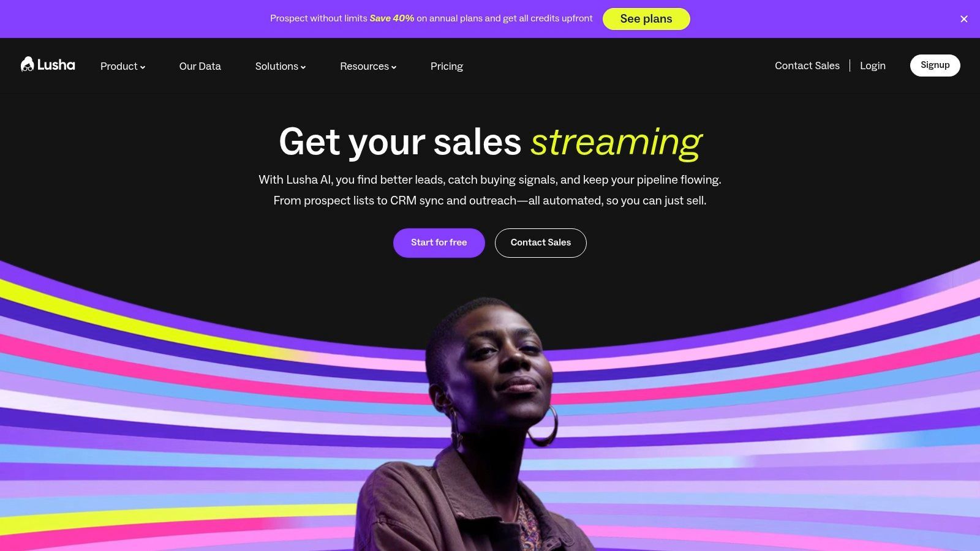The height and width of the screenshot is (551, 980).
Task: Click the Login link
Action: 873,66
